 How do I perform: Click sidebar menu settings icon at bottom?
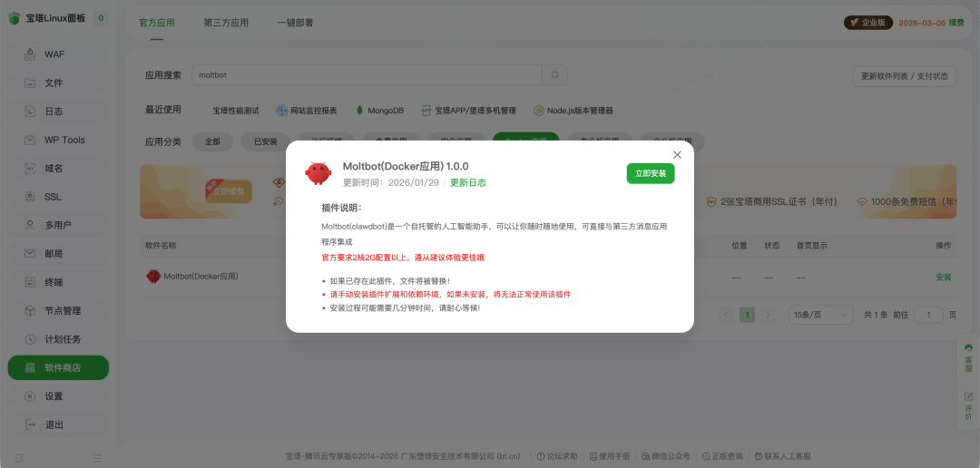[x=97, y=457]
